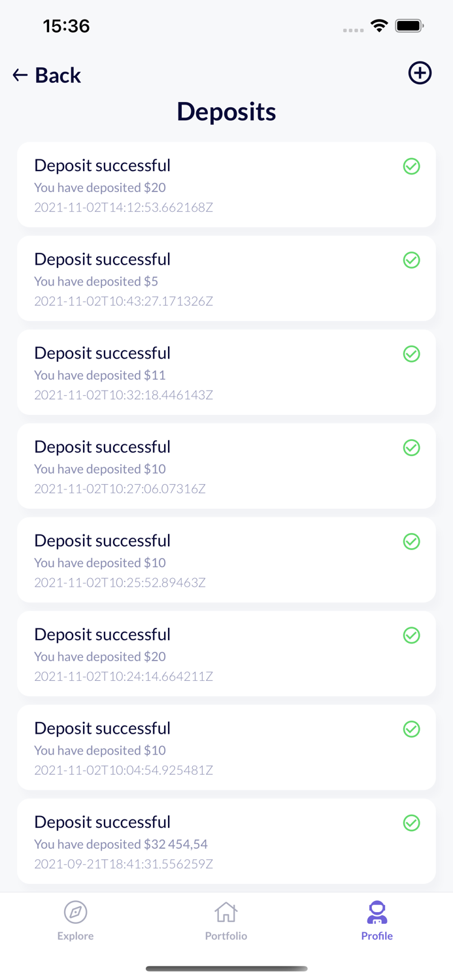Tap the success icon on the $5 deposit
This screenshot has height=980, width=453.
[x=412, y=260]
